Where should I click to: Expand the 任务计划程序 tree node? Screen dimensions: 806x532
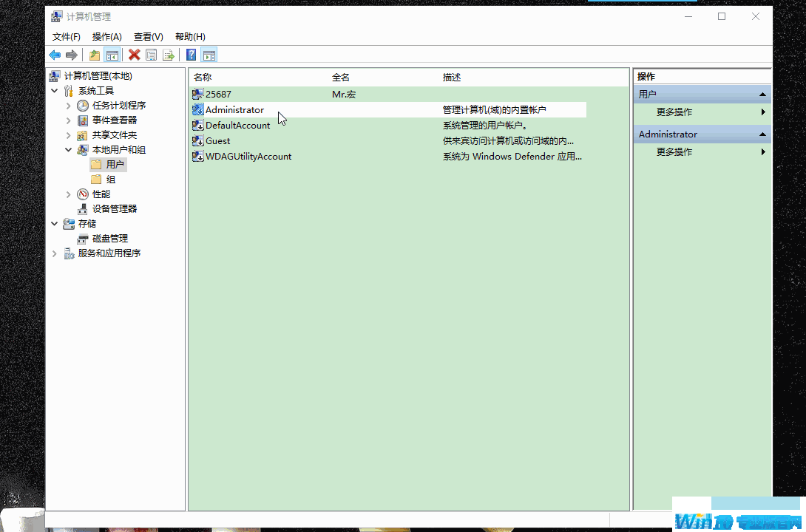click(69, 106)
